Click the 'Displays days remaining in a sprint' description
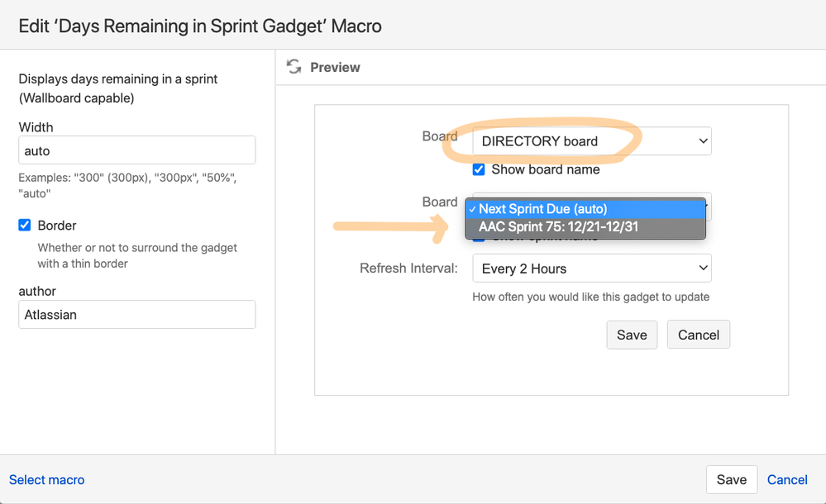This screenshot has width=826, height=504. [118, 88]
